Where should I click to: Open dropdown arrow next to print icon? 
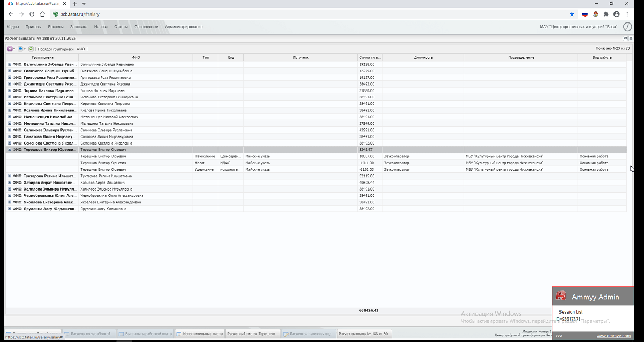point(25,49)
